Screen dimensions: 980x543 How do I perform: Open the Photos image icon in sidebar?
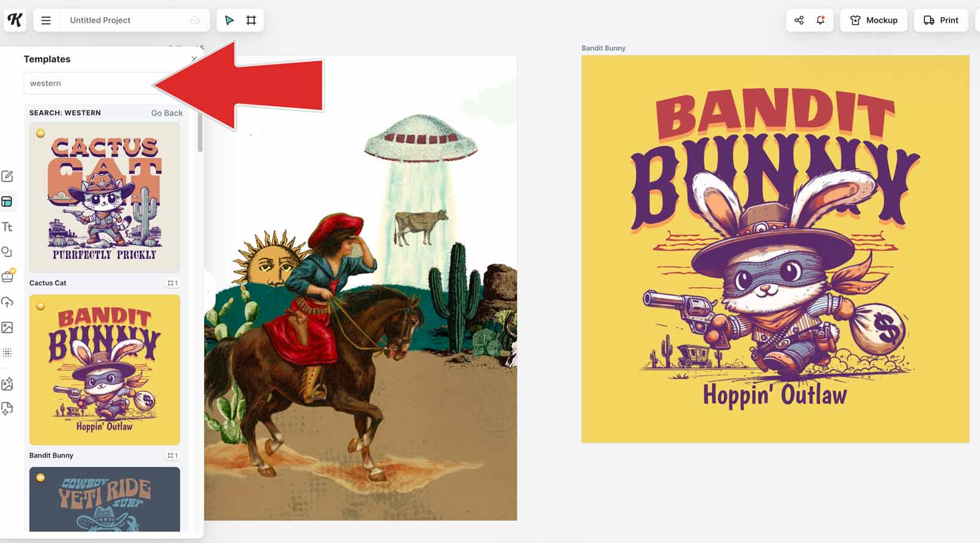click(7, 328)
